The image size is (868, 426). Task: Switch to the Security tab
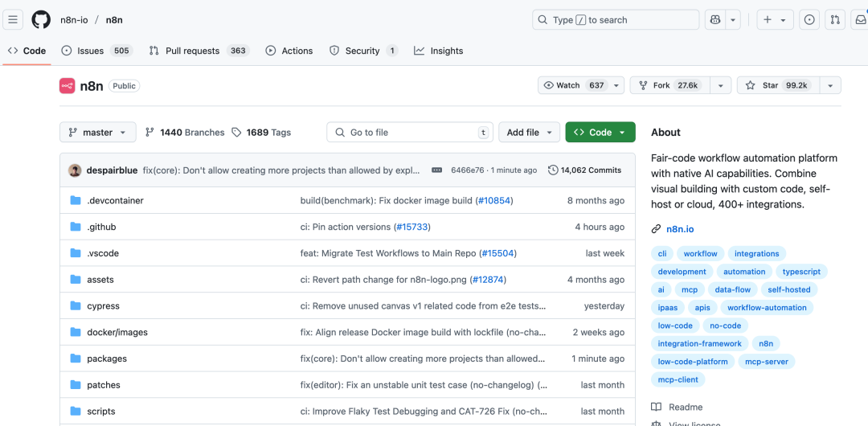click(363, 51)
